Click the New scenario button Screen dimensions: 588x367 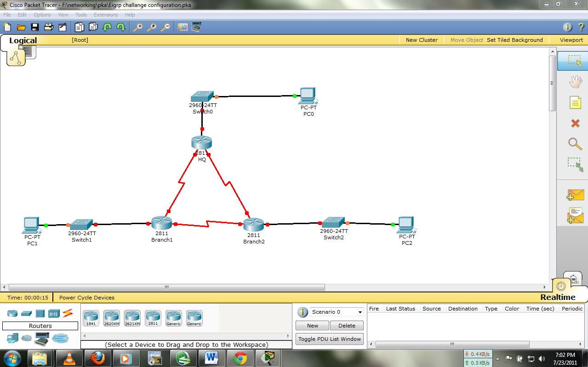click(x=313, y=325)
